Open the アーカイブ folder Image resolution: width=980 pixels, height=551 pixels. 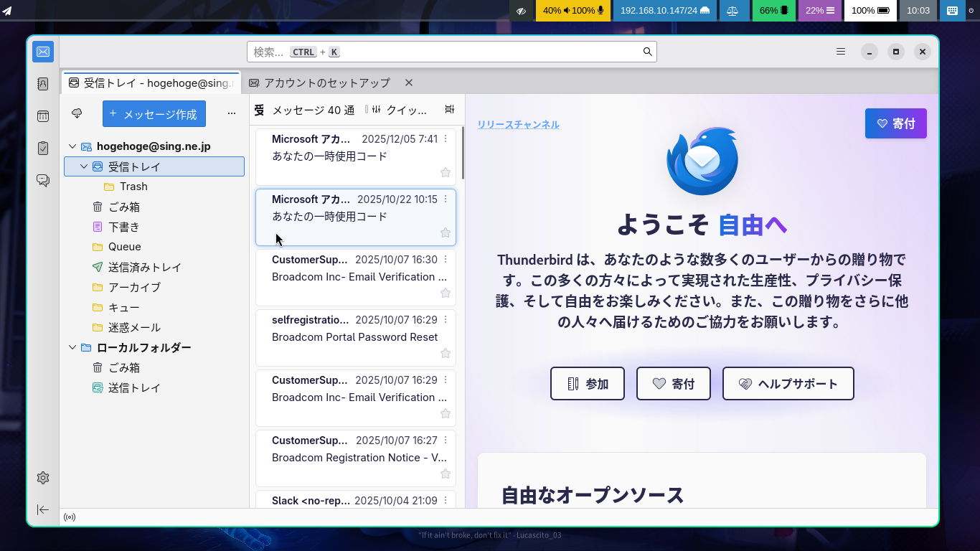(154, 287)
